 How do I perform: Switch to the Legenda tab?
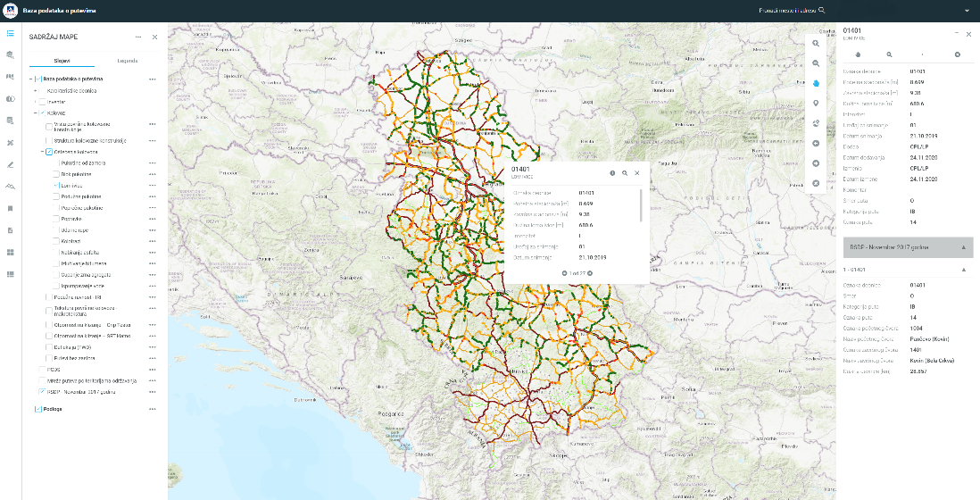(127, 61)
